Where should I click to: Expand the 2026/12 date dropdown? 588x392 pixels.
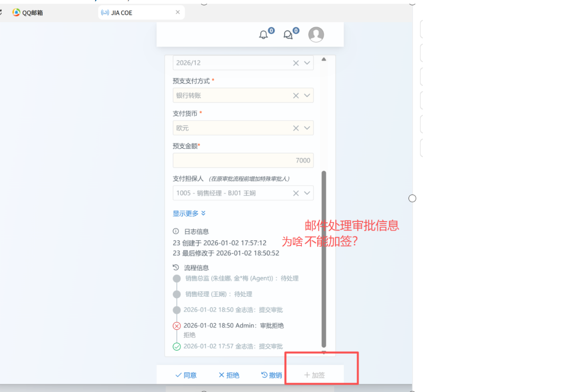coord(307,63)
